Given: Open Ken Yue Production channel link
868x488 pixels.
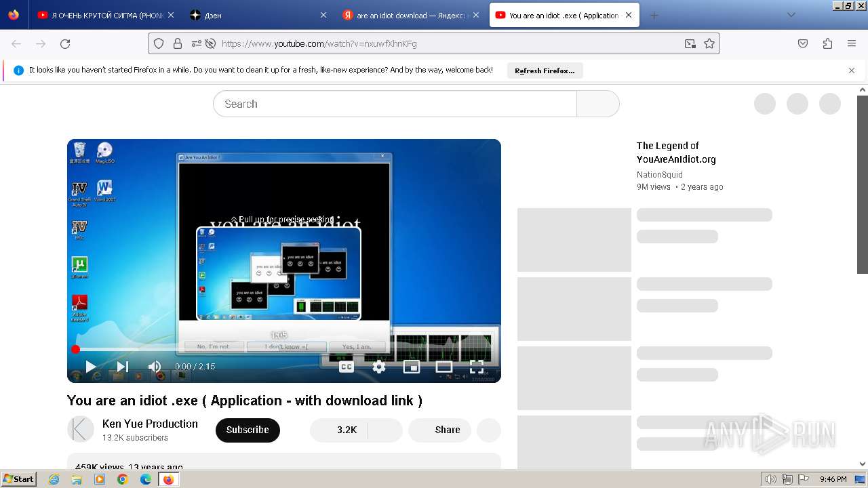Looking at the screenshot, I should coord(150,424).
